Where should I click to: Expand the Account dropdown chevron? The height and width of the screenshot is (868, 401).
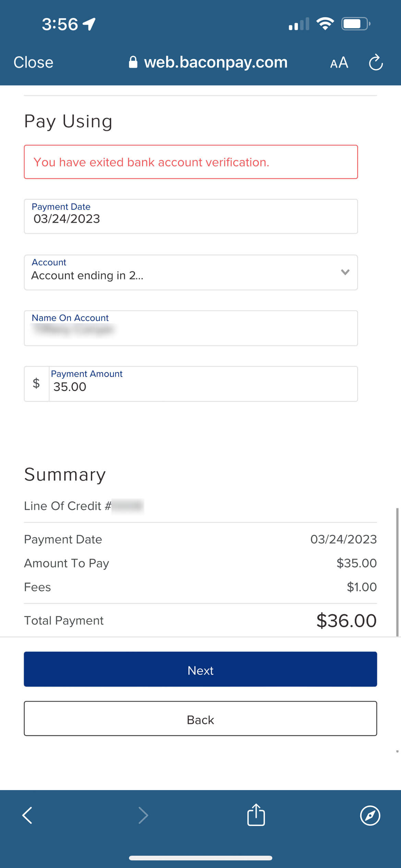point(345,272)
